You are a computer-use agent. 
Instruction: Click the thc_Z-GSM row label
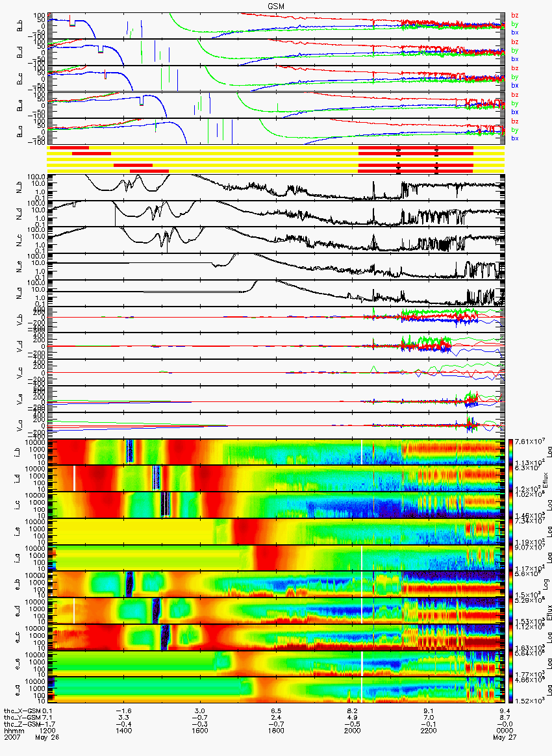(x=22, y=724)
